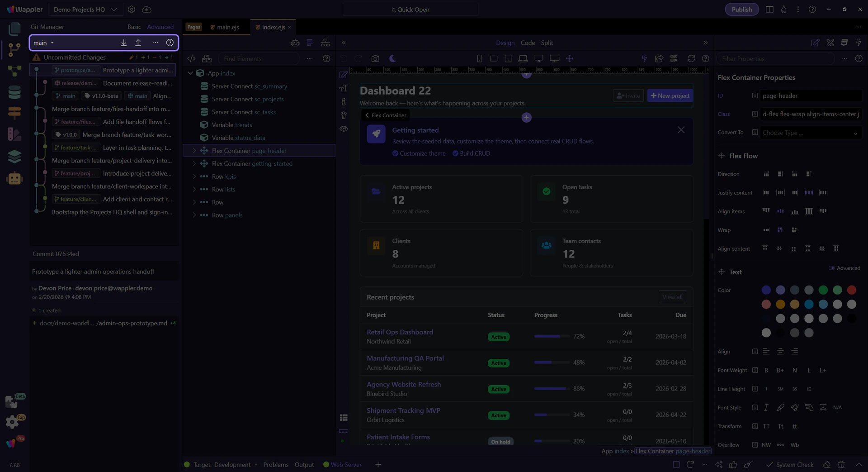This screenshot has height=472, width=868.
Task: Open the Database Manager sidebar icon
Action: 14,92
